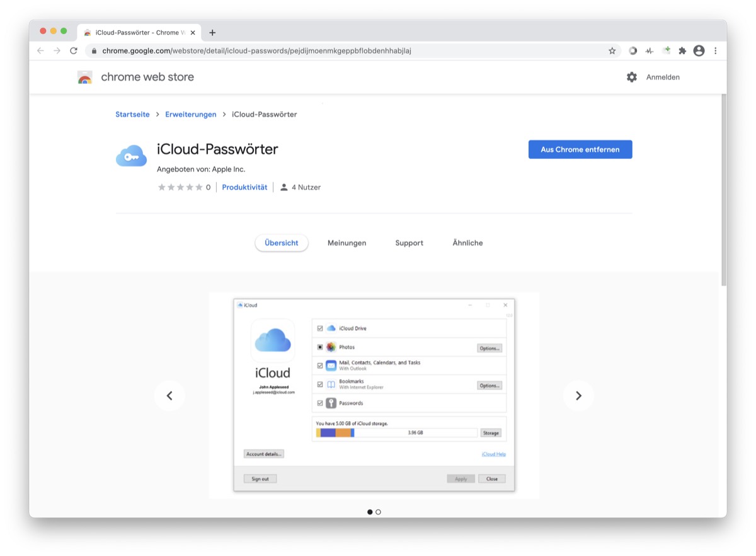Switch to the Meinungen tab
756x556 pixels.
tap(346, 243)
